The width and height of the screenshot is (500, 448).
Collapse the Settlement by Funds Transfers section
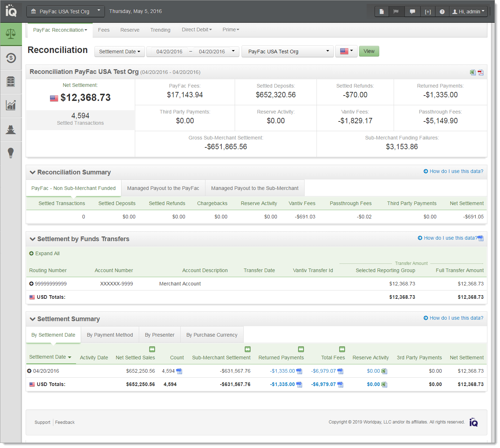33,239
